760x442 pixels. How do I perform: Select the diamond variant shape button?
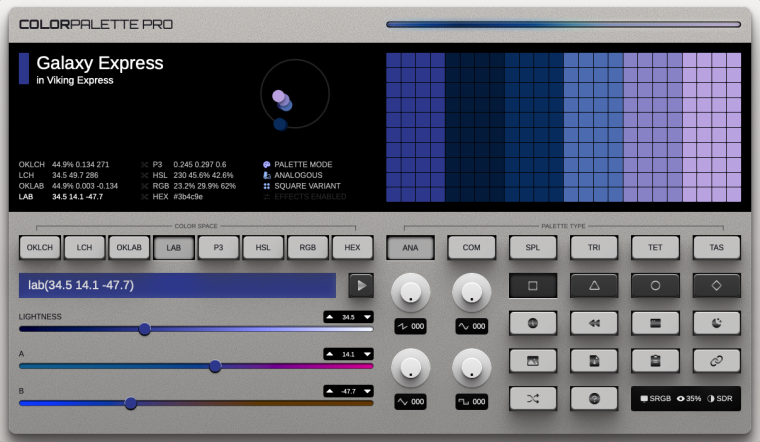[716, 286]
